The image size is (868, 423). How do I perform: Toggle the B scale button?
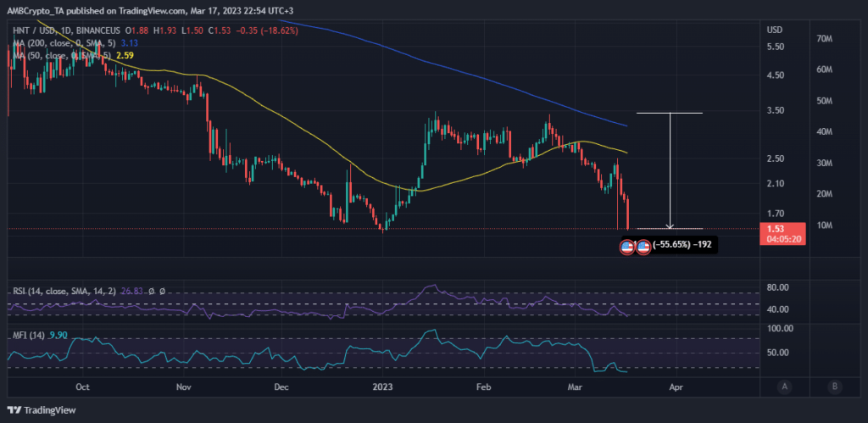click(x=835, y=387)
